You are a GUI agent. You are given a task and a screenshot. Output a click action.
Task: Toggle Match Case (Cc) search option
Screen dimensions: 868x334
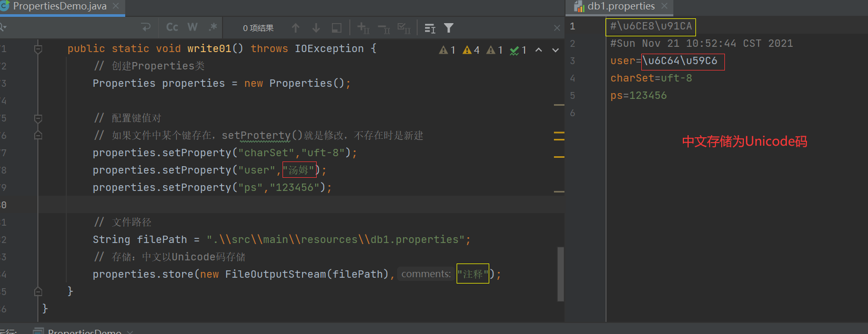pyautogui.click(x=172, y=27)
